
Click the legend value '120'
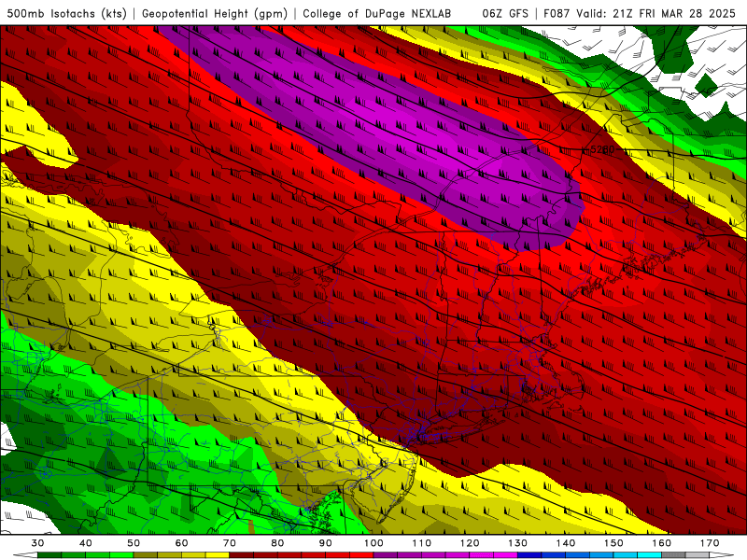[x=470, y=543]
